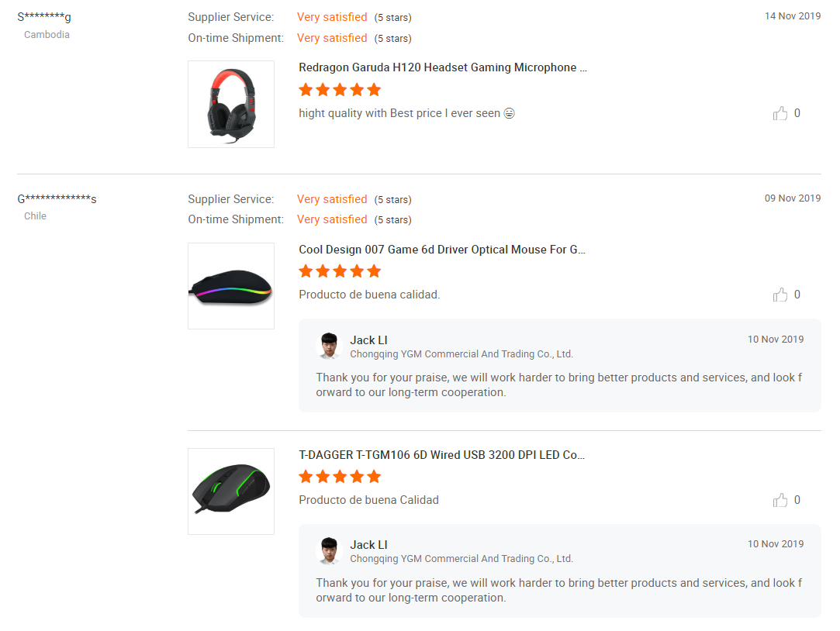Click the RGB optical mouse thumbnail

point(231,286)
